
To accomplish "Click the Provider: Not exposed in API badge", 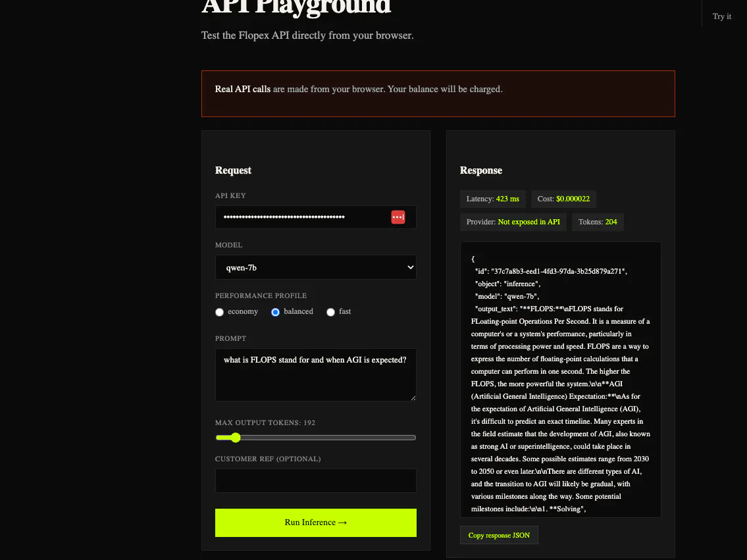I will pyautogui.click(x=513, y=222).
